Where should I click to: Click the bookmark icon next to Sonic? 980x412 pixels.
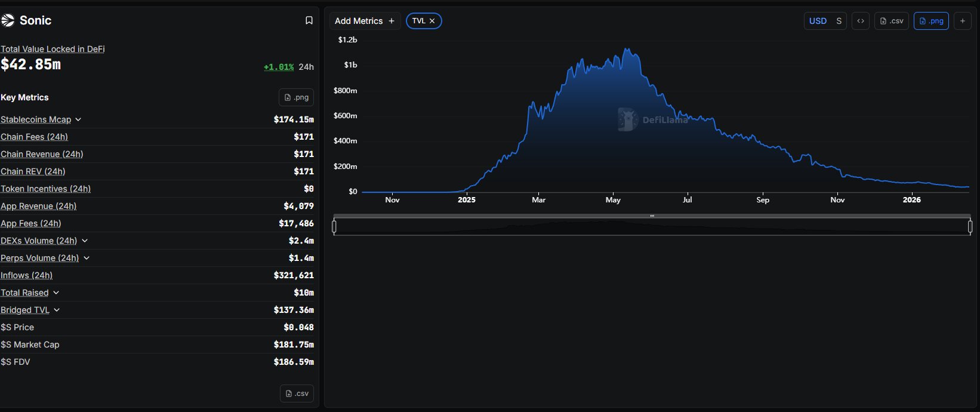(309, 20)
